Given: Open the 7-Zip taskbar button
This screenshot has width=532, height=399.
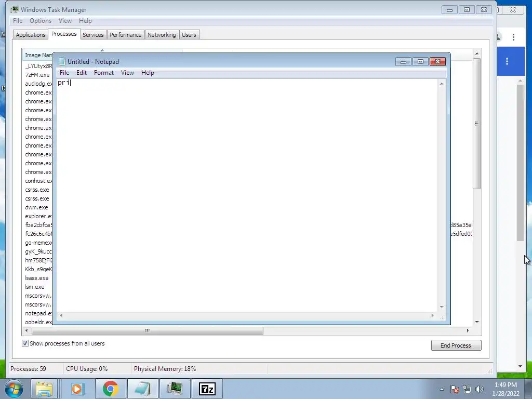Looking at the screenshot, I should [x=207, y=389].
